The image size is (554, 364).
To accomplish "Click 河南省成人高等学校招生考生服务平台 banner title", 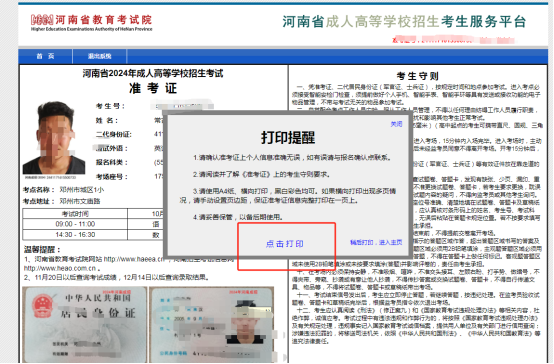I will (x=404, y=22).
